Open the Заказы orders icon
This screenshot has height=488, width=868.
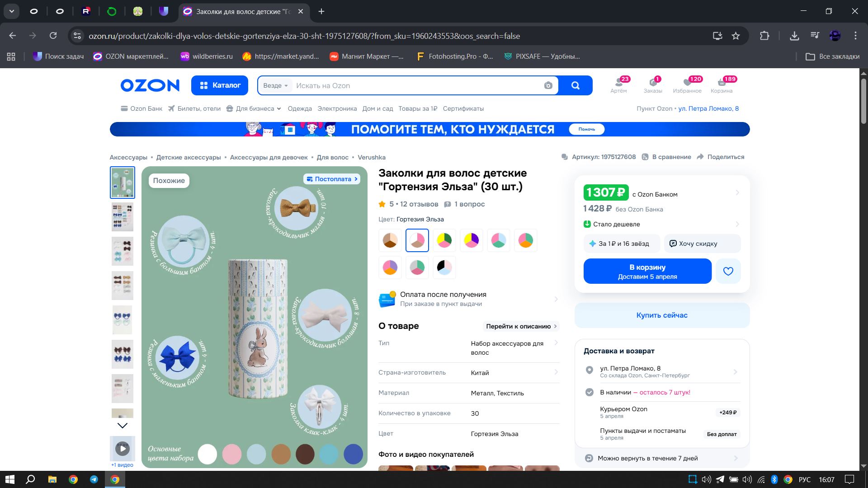[652, 84]
